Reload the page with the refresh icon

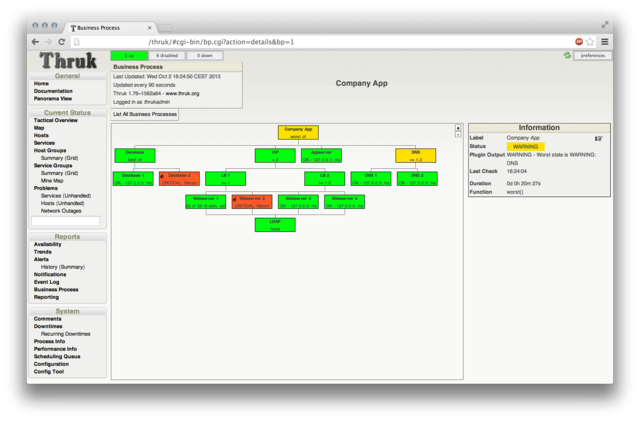click(62, 42)
